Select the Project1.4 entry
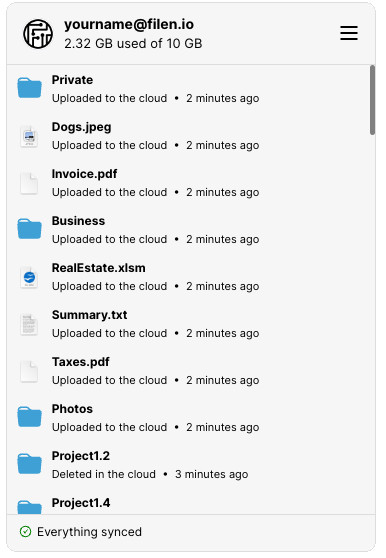The image size is (386, 558). coord(191,504)
